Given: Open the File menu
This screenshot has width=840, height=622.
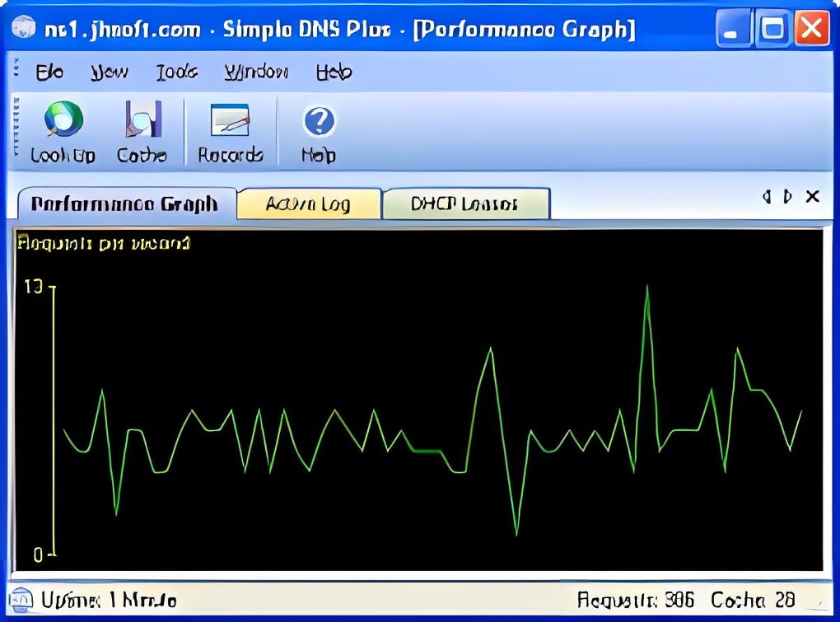Looking at the screenshot, I should 49,72.
